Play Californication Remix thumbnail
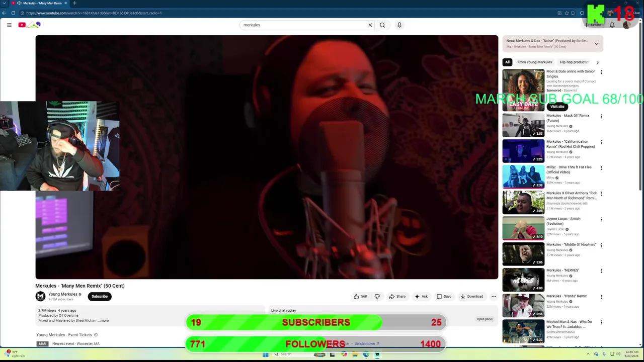Viewport: 644px width, 362px height. pos(523,151)
